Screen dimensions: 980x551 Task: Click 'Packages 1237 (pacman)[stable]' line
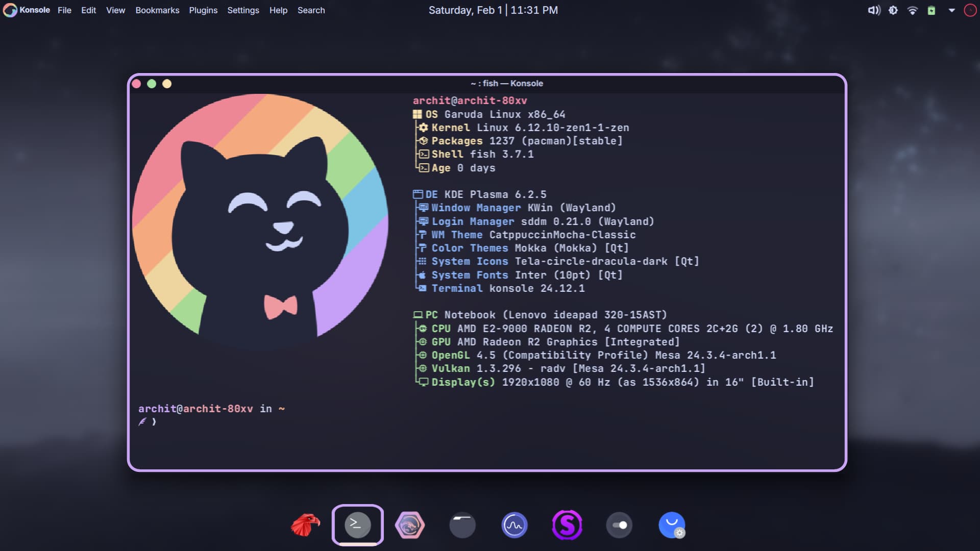[x=521, y=141]
